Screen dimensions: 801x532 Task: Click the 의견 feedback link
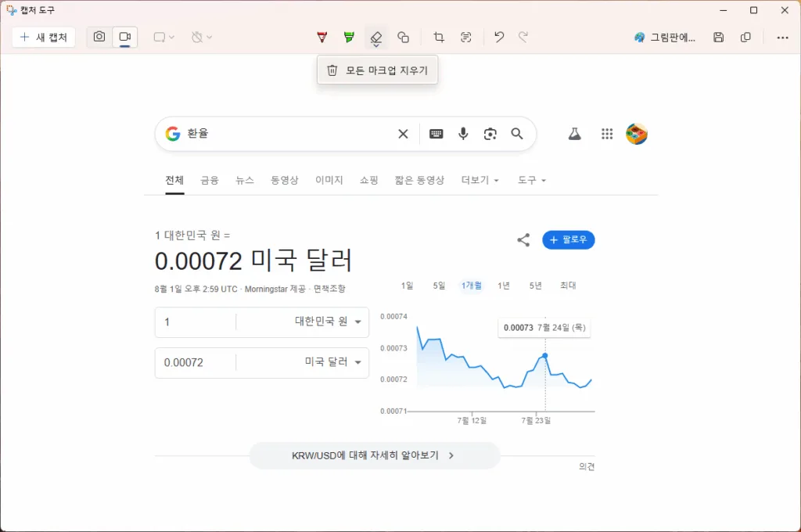pos(587,466)
